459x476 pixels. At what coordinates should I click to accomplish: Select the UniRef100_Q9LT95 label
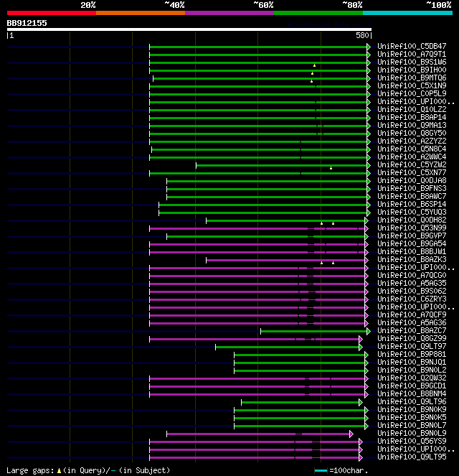click(412, 457)
